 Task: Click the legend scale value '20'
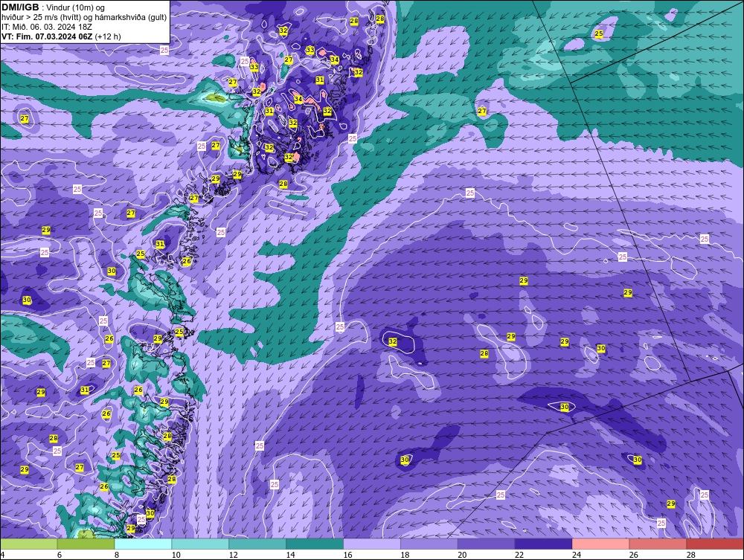pyautogui.click(x=462, y=555)
